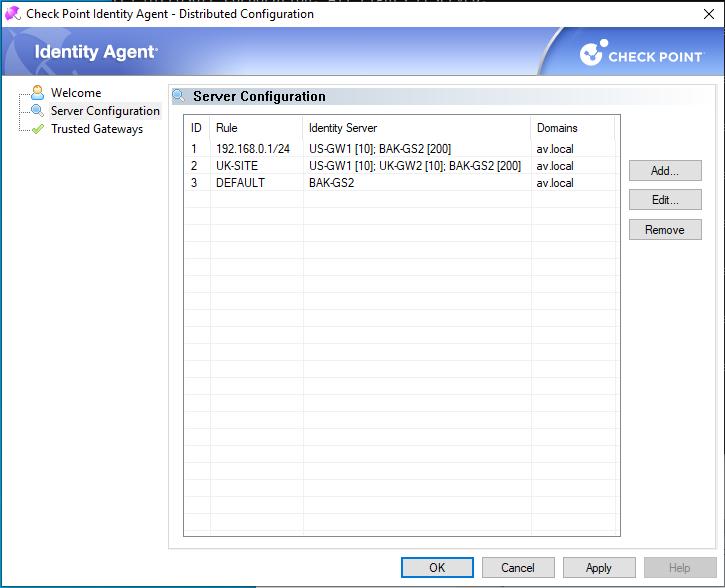The height and width of the screenshot is (588, 725).
Task: Select rule 192.168.0.1/24
Action: tap(253, 149)
